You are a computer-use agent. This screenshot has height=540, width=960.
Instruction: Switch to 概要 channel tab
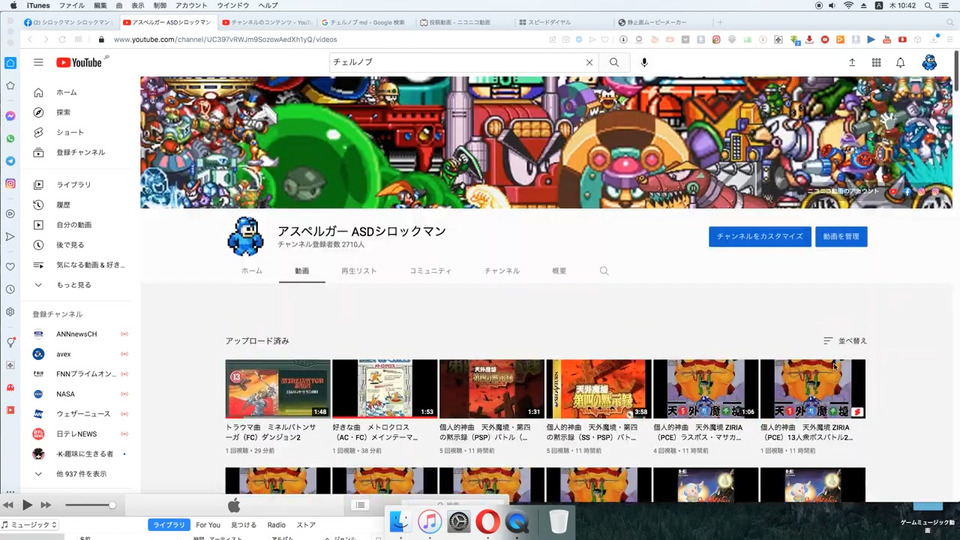pos(559,271)
